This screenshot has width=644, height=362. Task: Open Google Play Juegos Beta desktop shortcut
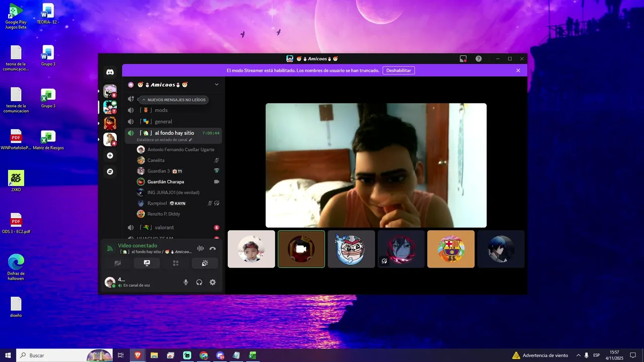click(x=16, y=17)
